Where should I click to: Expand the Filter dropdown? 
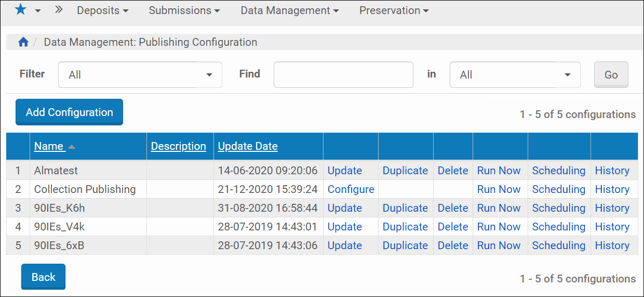pyautogui.click(x=140, y=75)
